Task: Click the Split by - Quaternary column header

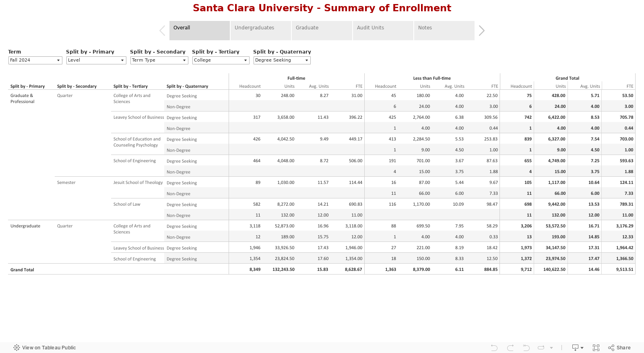Action: click(187, 86)
